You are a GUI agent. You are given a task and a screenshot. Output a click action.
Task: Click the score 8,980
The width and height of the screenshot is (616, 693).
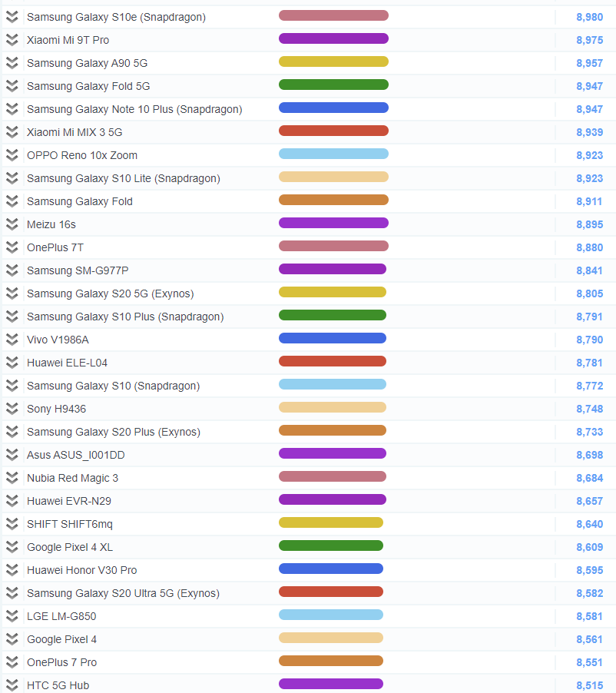[589, 17]
